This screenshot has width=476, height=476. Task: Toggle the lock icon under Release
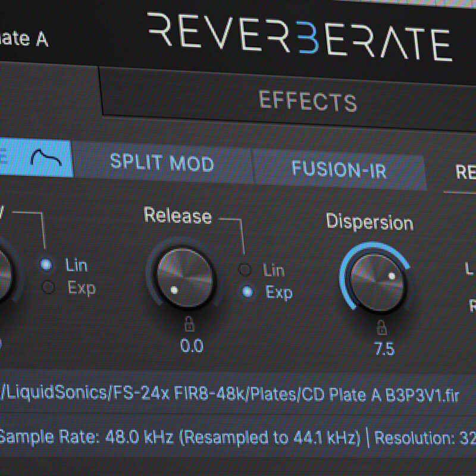click(189, 324)
